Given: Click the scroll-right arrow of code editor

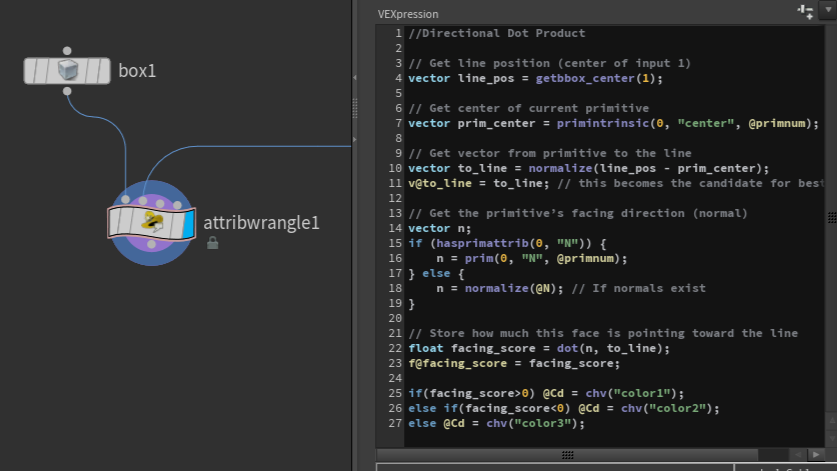Looking at the screenshot, I should [x=816, y=454].
